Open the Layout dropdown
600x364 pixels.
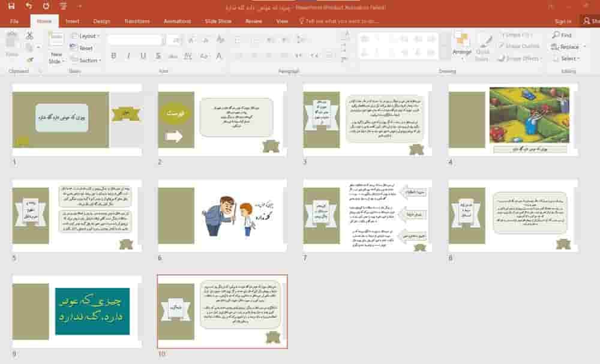point(85,36)
